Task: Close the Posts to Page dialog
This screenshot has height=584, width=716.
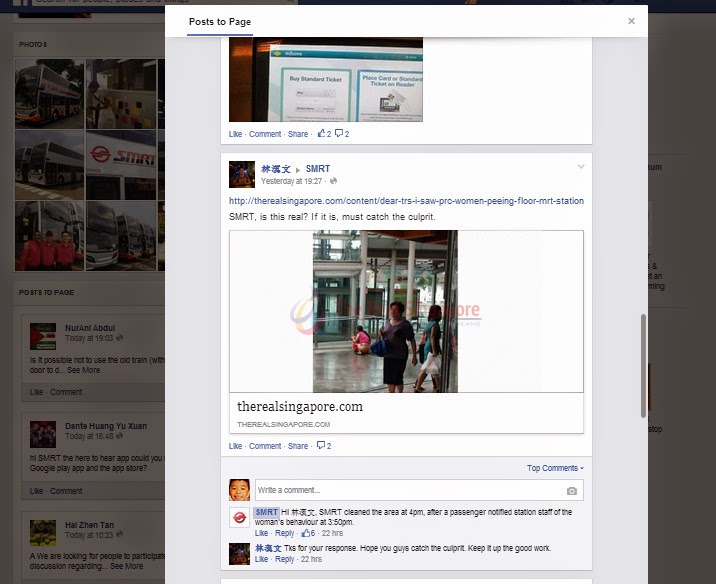Action: click(x=631, y=21)
